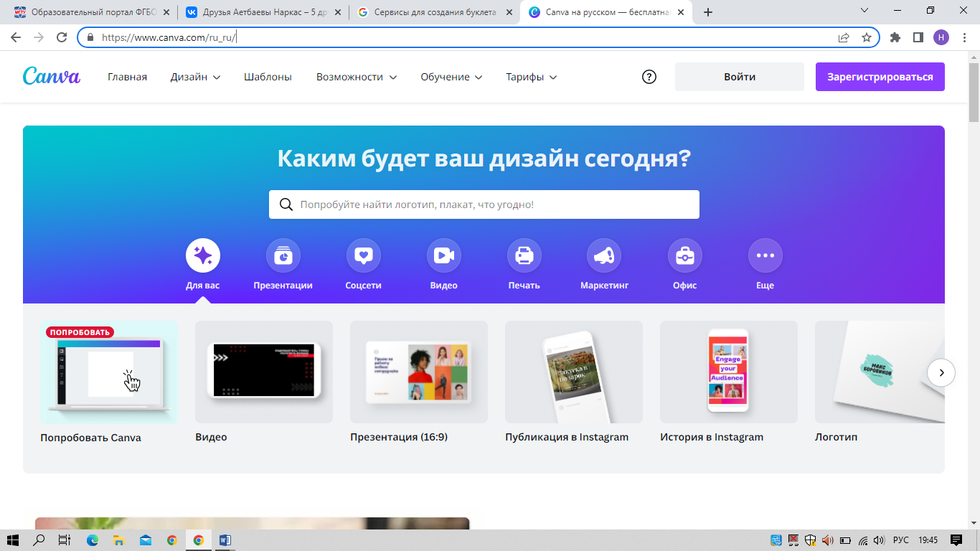Image resolution: width=980 pixels, height=551 pixels.
Task: Click Публикация в Instagram label
Action: click(567, 437)
